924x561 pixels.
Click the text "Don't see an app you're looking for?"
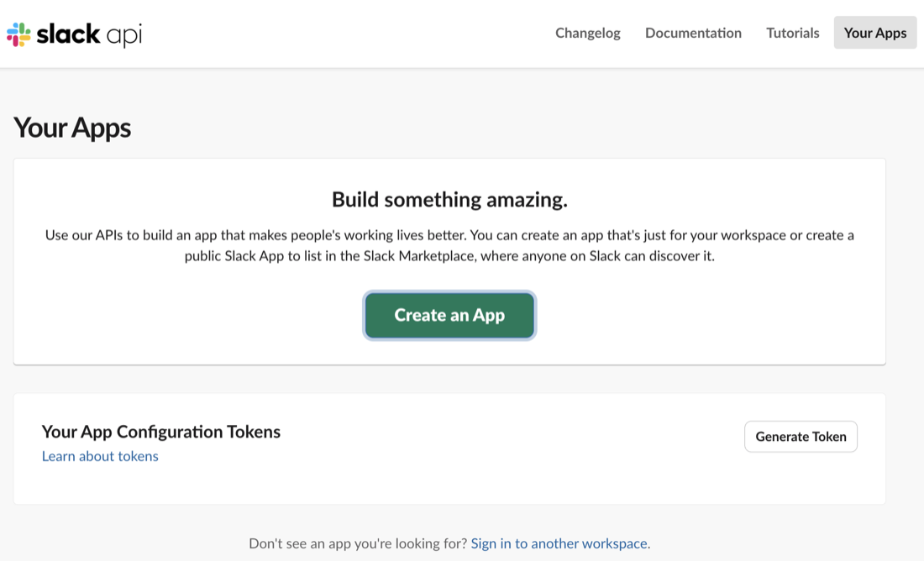tap(358, 543)
